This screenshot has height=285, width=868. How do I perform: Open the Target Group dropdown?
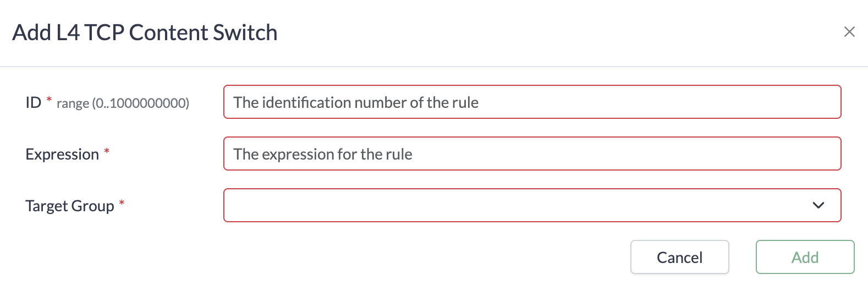(x=531, y=205)
